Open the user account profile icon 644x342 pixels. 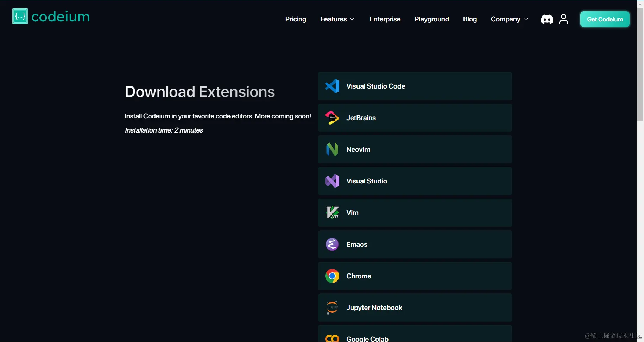(x=563, y=19)
